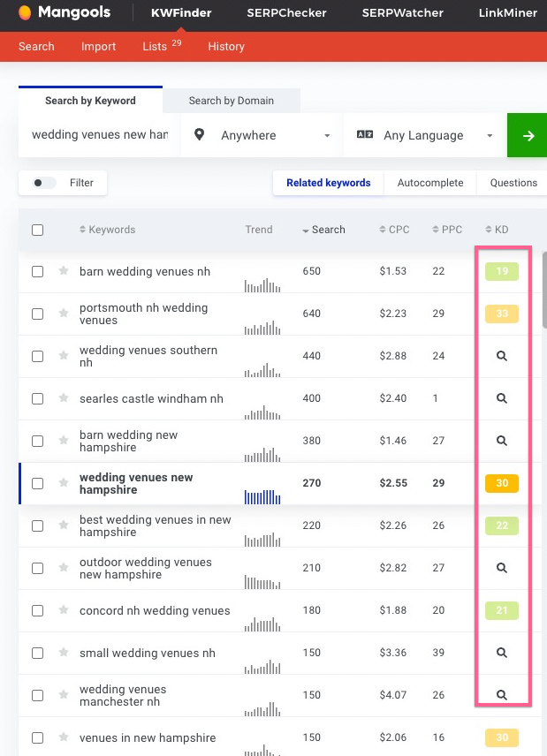Load KD for 'small wedding venues nh'
Screen dimensions: 547x756
click(501, 653)
